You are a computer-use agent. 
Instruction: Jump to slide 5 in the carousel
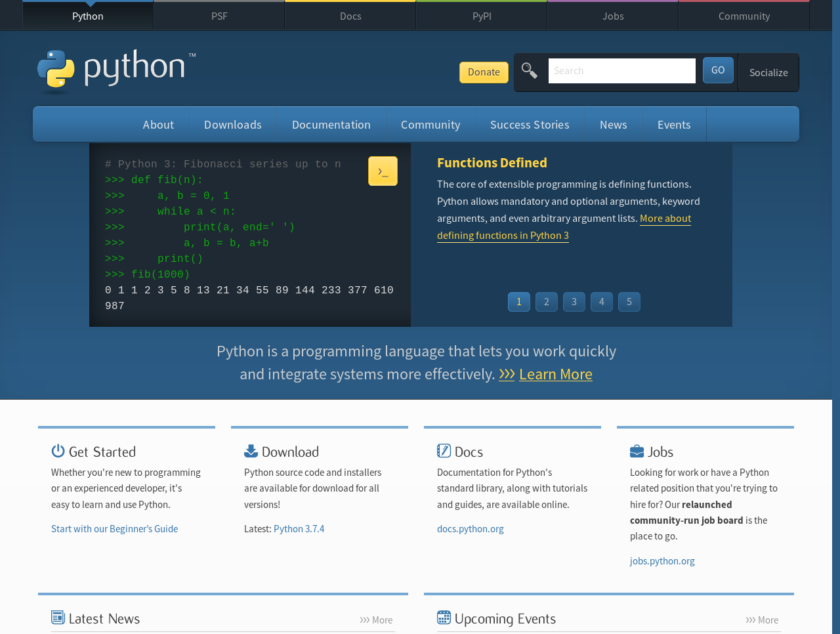click(x=629, y=302)
